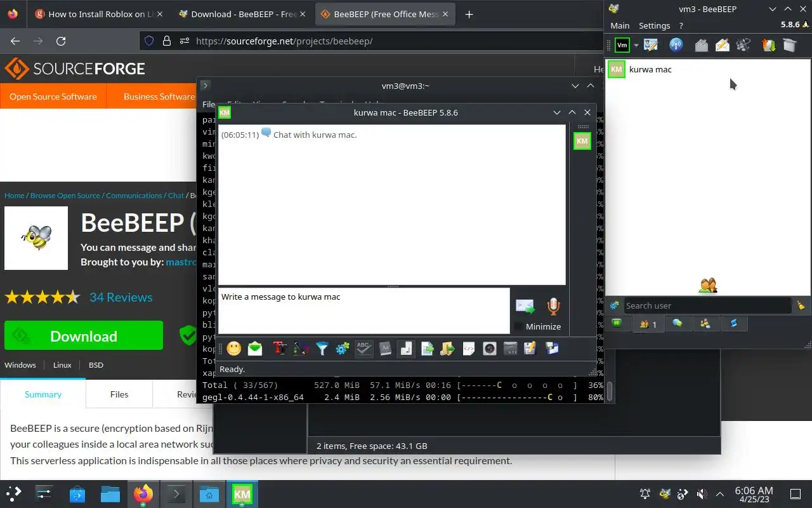
Task: Click the Vm status avatar in BeeBEEP toolbar
Action: pyautogui.click(x=622, y=44)
